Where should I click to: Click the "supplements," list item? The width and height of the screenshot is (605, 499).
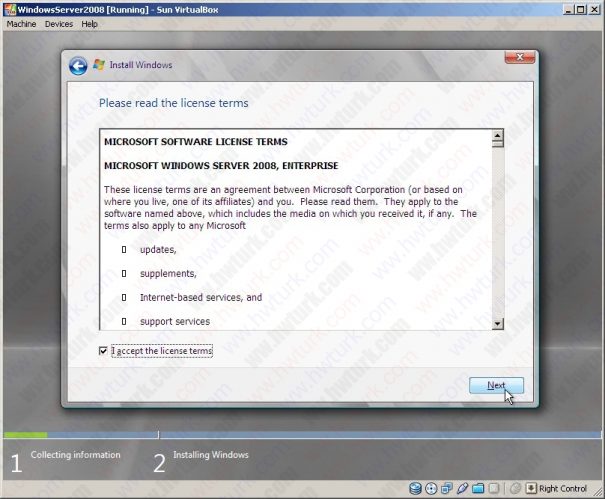pyautogui.click(x=168, y=274)
